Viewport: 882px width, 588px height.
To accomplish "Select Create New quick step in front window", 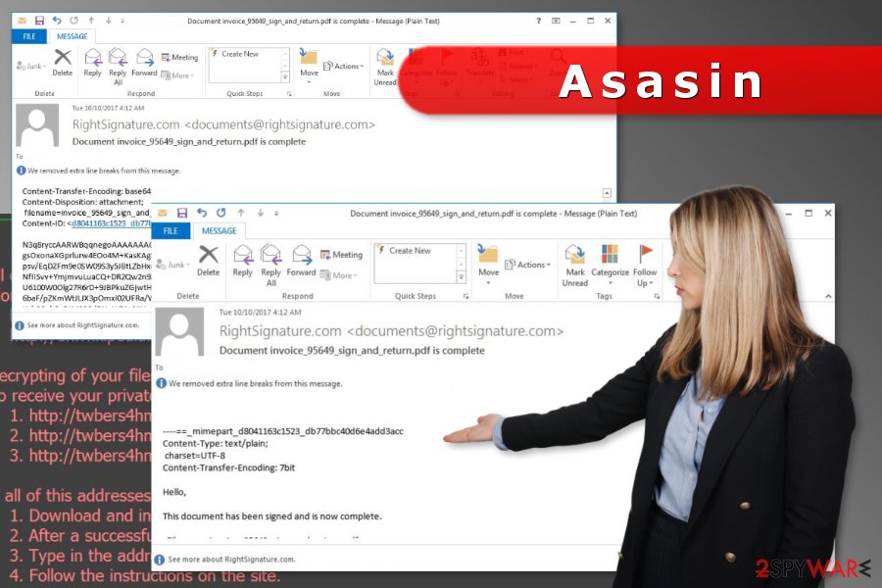I will pyautogui.click(x=411, y=251).
